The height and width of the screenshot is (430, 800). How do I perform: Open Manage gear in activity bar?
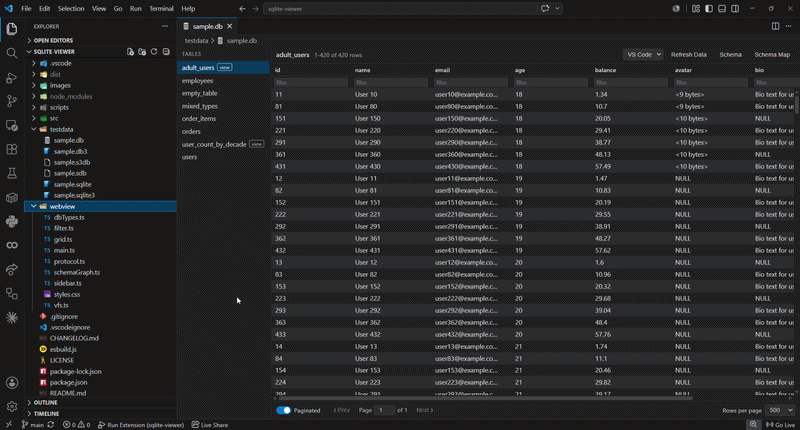pyautogui.click(x=12, y=407)
